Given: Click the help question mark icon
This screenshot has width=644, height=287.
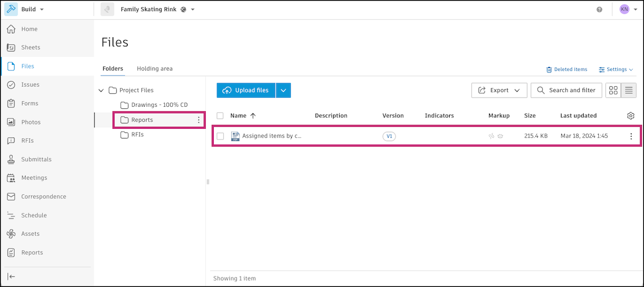Looking at the screenshot, I should pos(599,10).
